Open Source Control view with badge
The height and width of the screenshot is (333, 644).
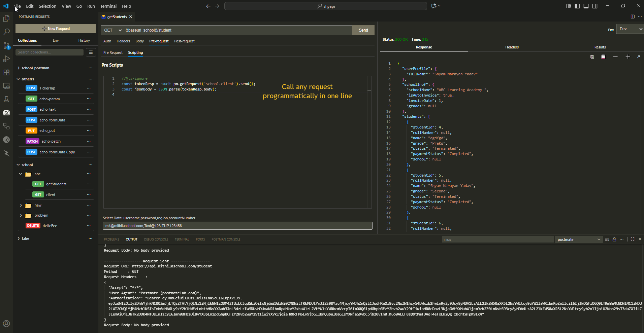(6, 45)
